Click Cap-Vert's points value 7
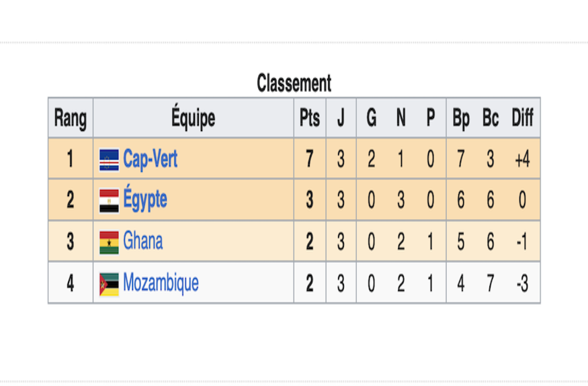 pyautogui.click(x=310, y=159)
